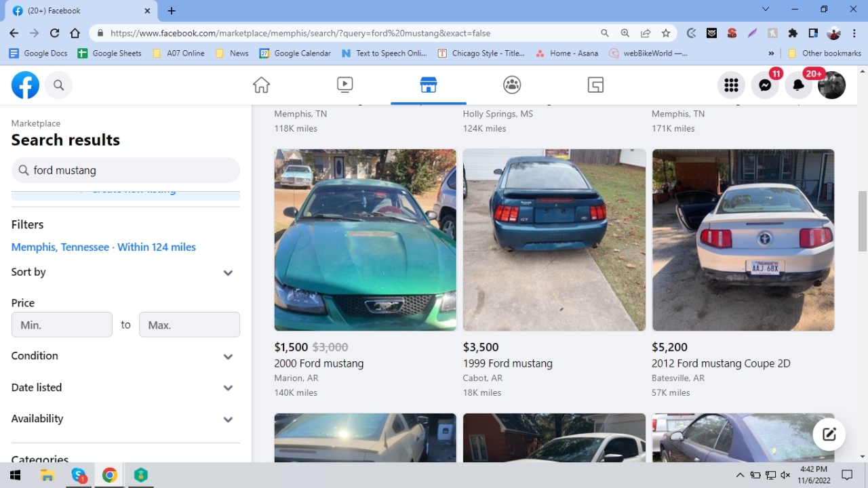Open the 2012 Ford mustang Coupe photo
Screen dimensions: 868x488
coord(743,240)
